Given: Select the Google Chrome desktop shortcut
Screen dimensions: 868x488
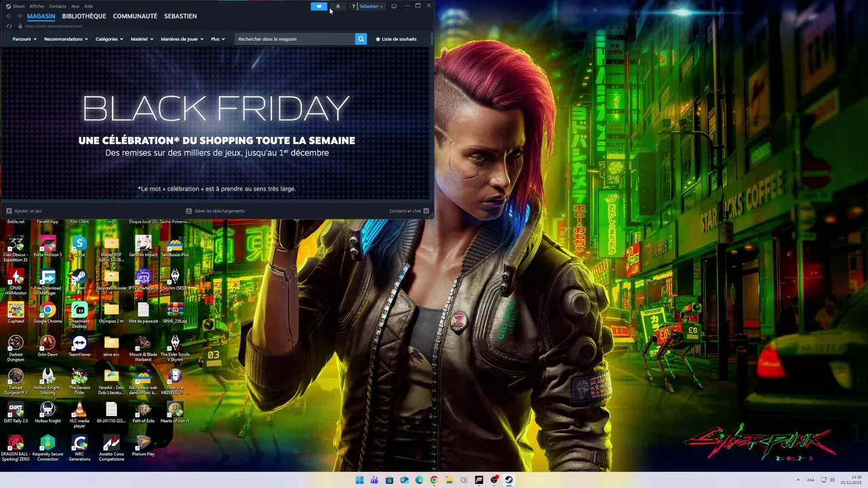Looking at the screenshot, I should 47,312.
